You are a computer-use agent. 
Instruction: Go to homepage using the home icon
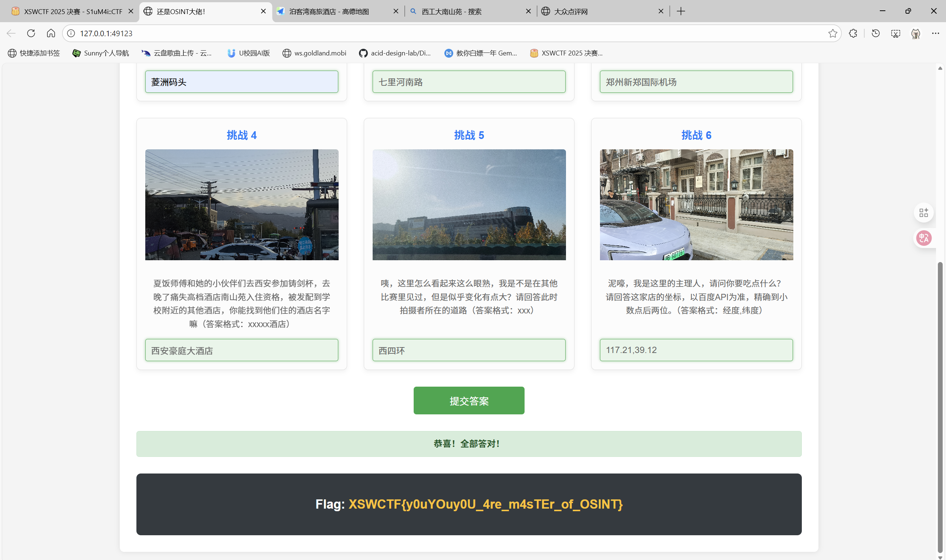click(51, 33)
